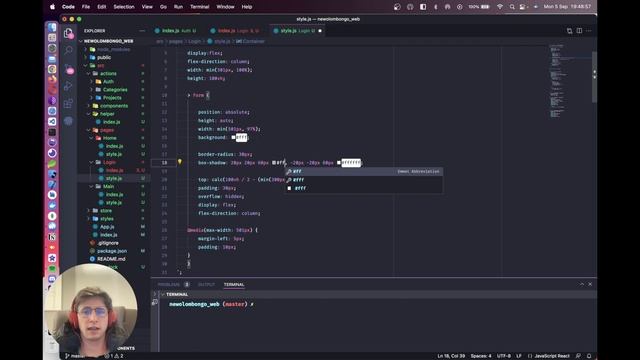
Task: Click the UTF-8 encoding status item
Action: point(504,356)
